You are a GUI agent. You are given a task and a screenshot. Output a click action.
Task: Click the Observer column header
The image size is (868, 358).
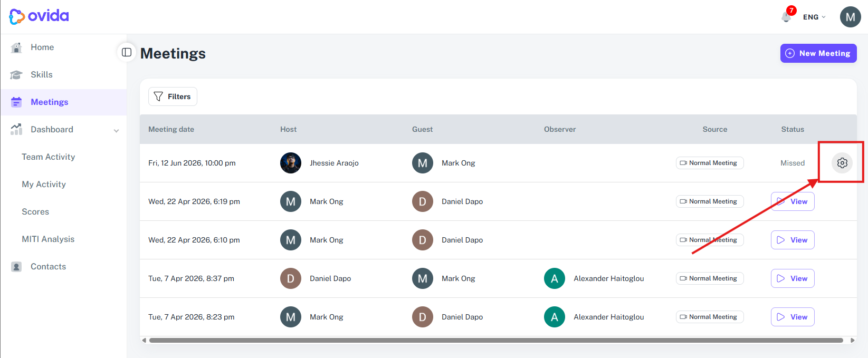click(560, 129)
